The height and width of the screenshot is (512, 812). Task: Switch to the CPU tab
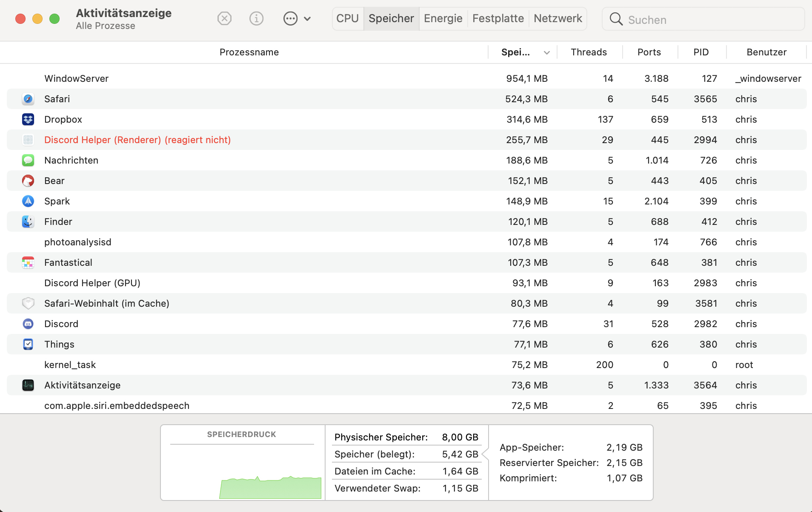(348, 18)
